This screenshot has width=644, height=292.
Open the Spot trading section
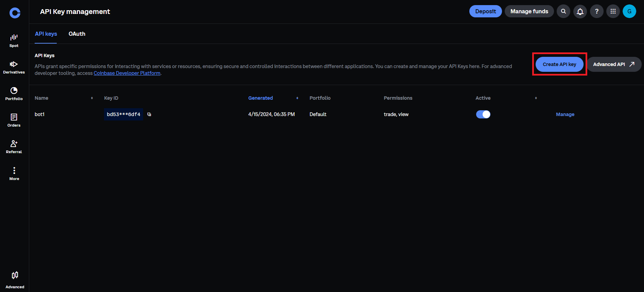pyautogui.click(x=14, y=40)
